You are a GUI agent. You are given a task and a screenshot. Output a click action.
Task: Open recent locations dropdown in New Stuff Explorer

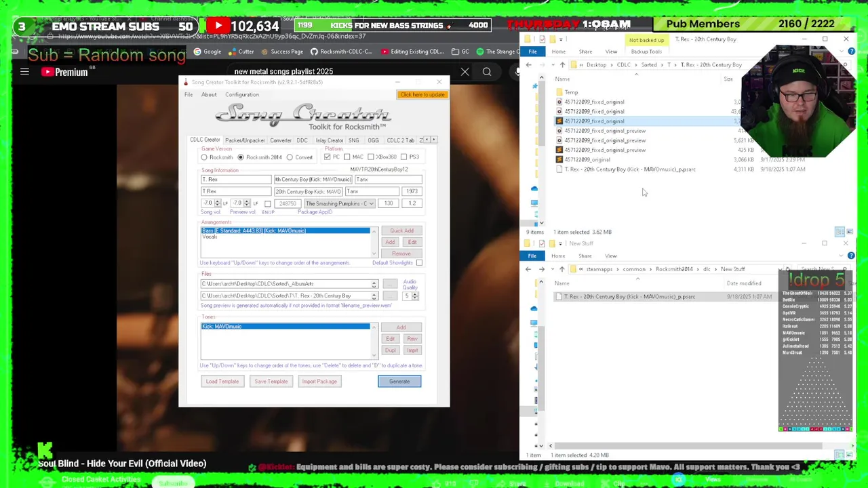coord(552,269)
